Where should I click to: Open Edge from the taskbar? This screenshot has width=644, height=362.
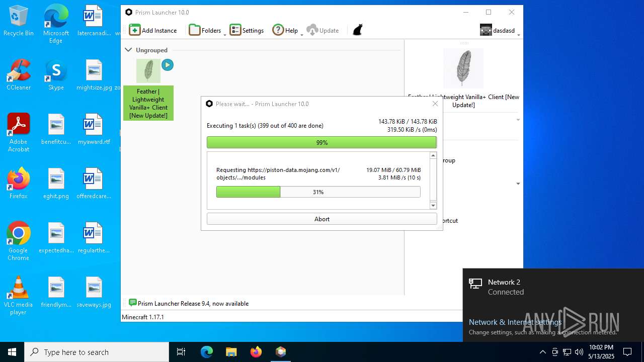tap(207, 352)
